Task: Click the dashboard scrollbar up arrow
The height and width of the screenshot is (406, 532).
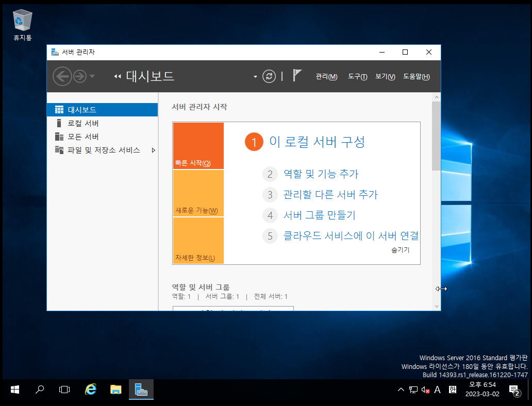Action: pyautogui.click(x=436, y=97)
